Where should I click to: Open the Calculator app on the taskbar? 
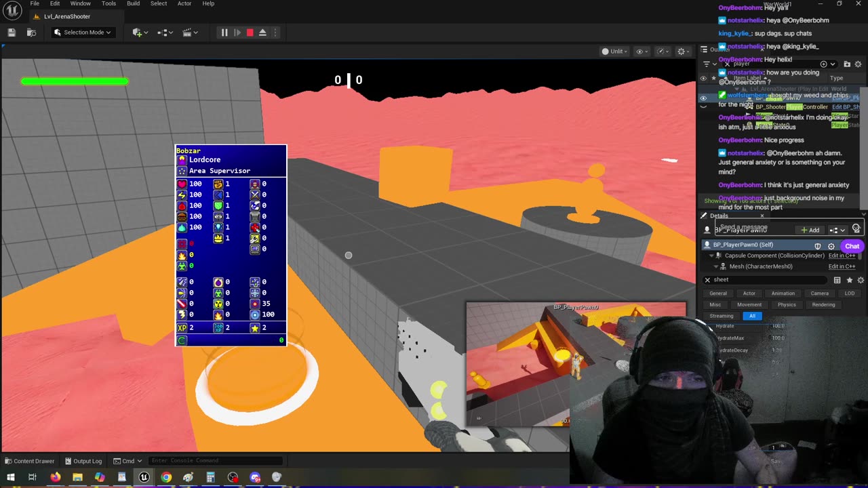pos(210,477)
